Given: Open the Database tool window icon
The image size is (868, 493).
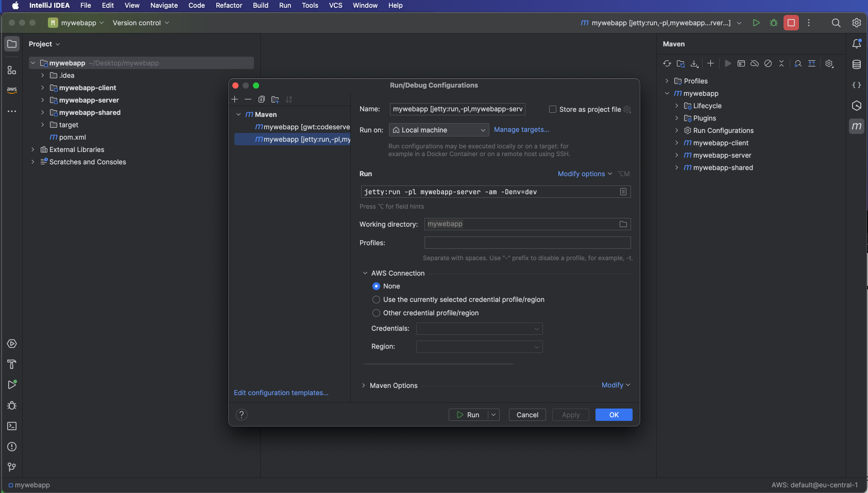Looking at the screenshot, I should coord(857,64).
